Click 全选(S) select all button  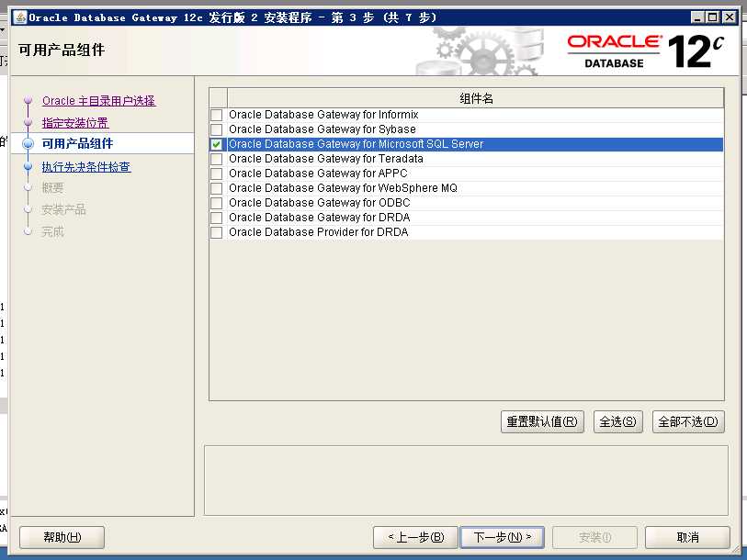(617, 422)
